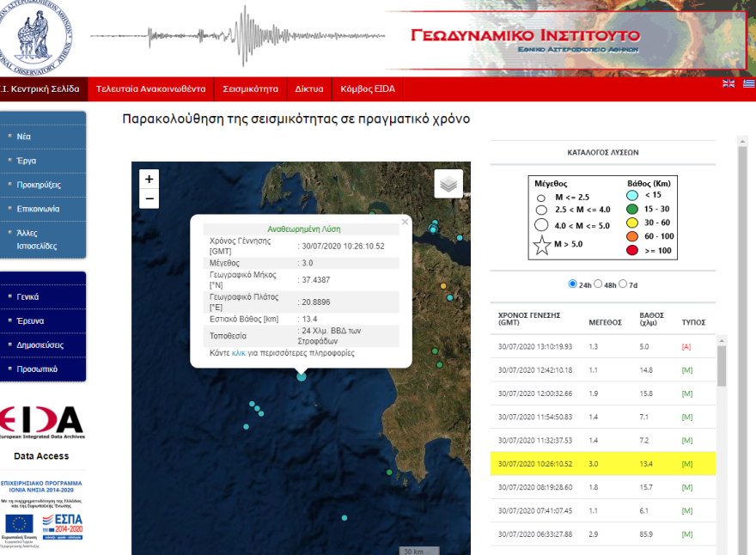
Task: Click the map zoom-in button
Action: 149,179
